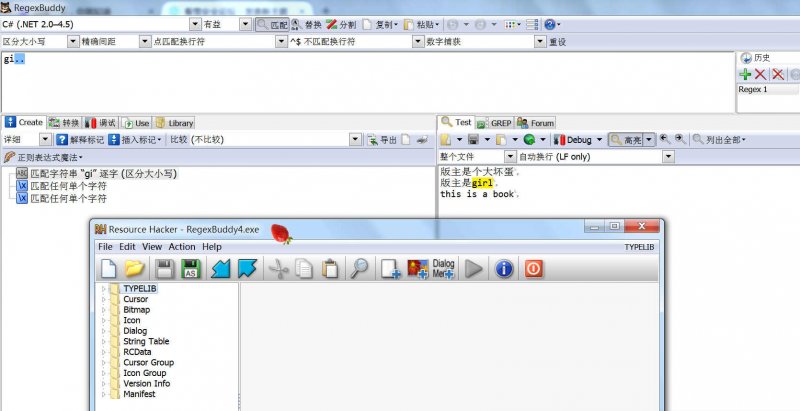Toggle the 匹配 (Match) mode button
Screen dimensions: 800x411
272,24
